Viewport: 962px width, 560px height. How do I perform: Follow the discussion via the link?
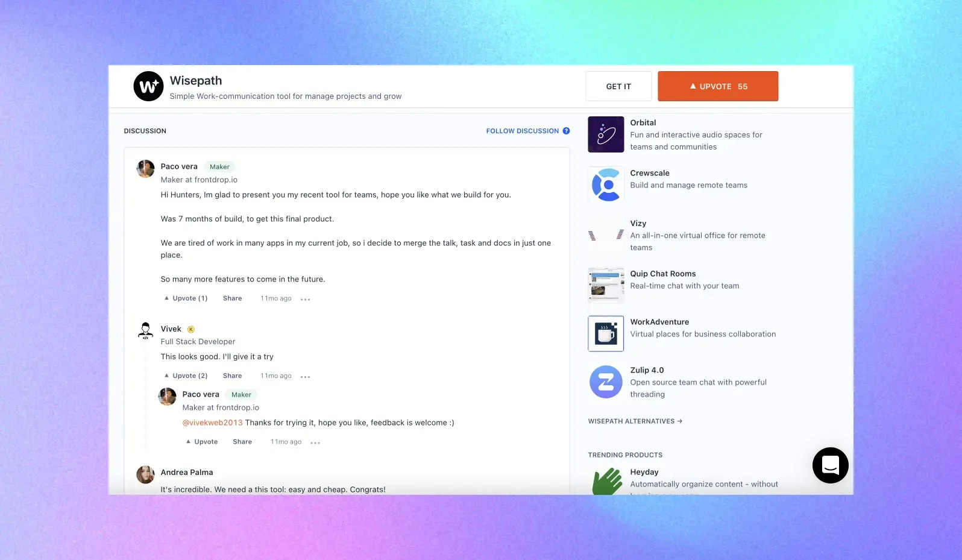523,131
